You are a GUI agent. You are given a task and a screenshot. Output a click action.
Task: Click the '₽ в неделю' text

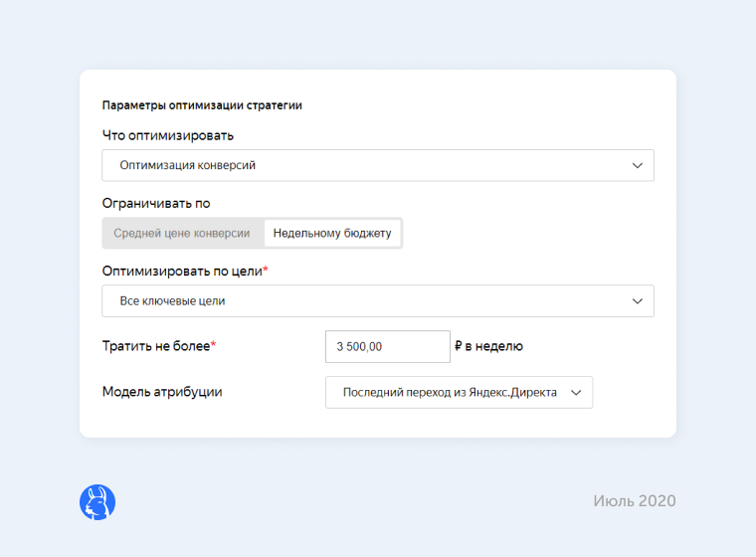[x=488, y=346]
